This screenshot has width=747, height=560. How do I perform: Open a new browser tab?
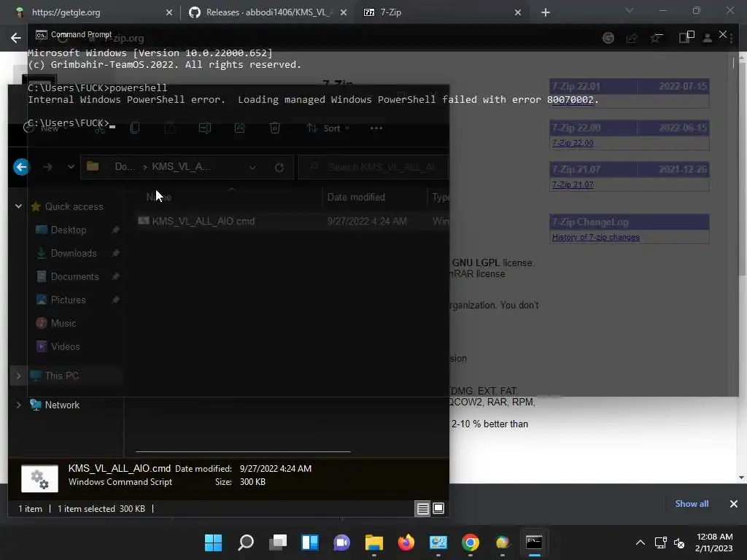[546, 12]
